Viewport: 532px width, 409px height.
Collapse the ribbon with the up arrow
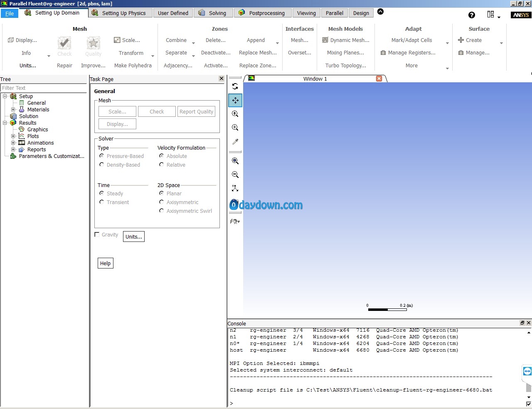(381, 12)
